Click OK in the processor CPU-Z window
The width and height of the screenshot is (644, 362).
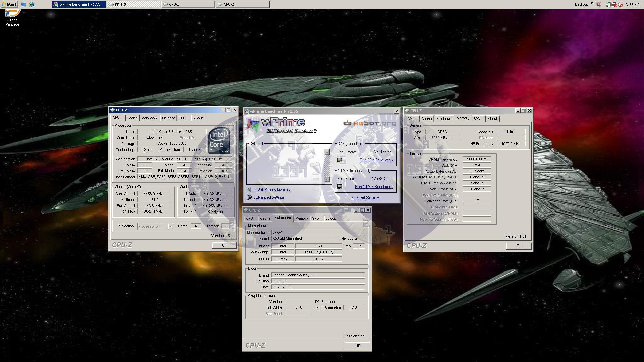(224, 245)
